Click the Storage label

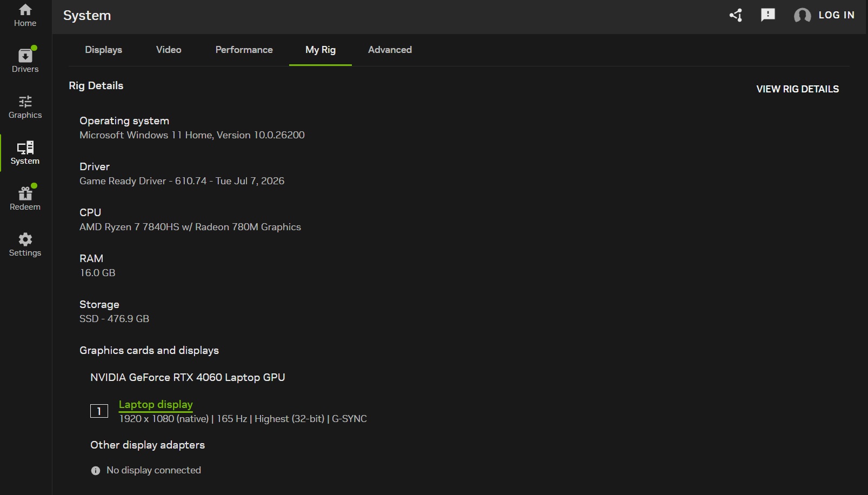coord(99,304)
